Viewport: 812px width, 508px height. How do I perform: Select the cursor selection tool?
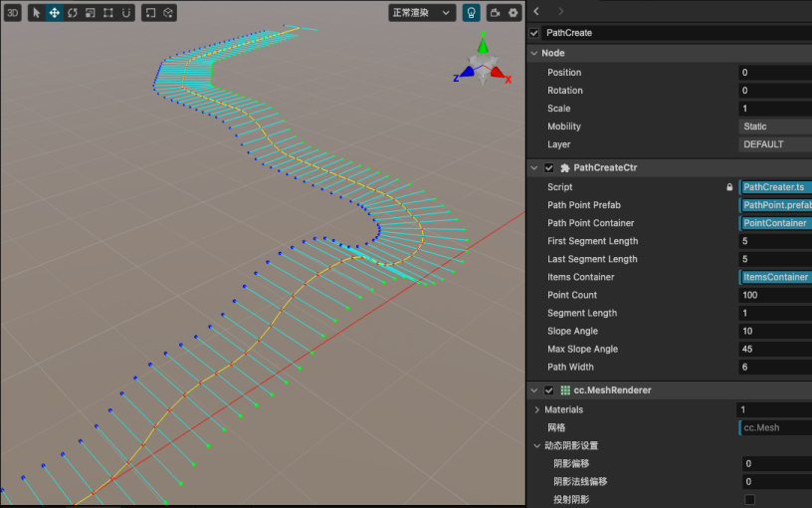pyautogui.click(x=36, y=13)
